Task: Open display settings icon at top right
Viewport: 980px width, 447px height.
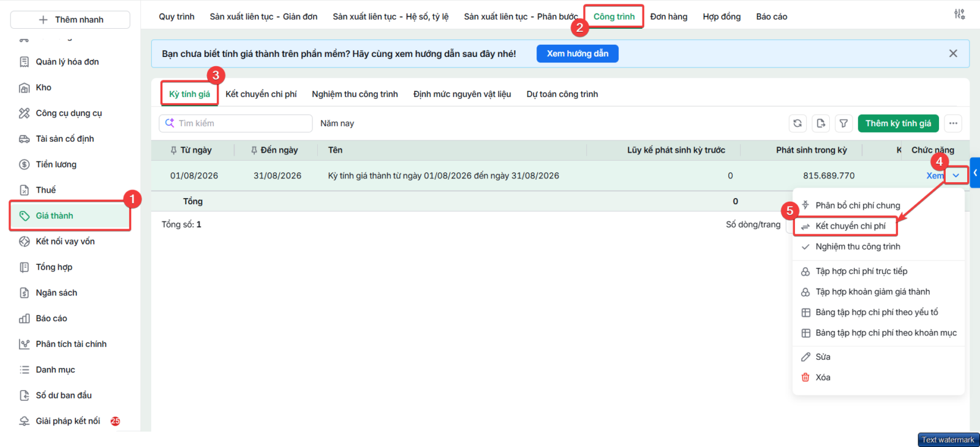Action: [959, 14]
